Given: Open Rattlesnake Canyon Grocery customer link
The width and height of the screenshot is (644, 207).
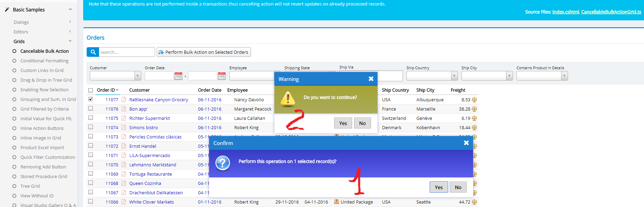Looking at the screenshot, I should click(159, 100).
